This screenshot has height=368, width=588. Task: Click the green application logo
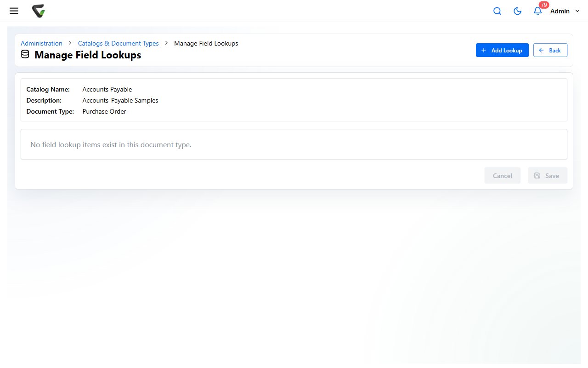click(39, 11)
